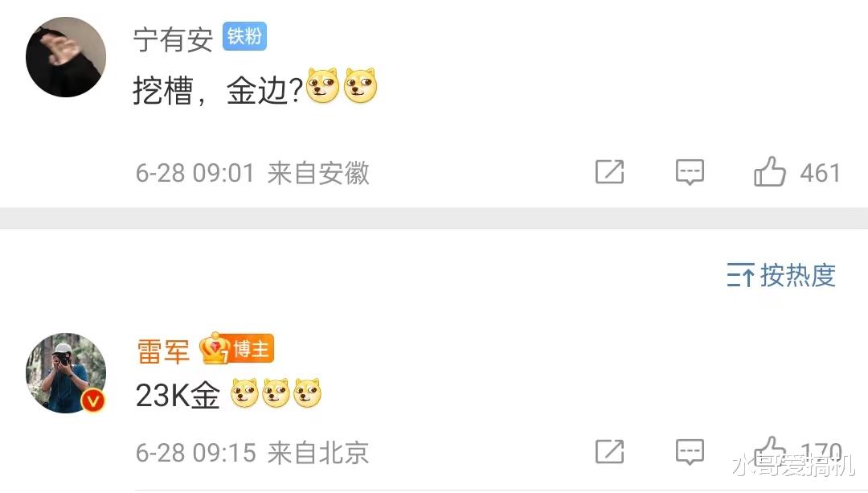View 宁有安's round avatar picture
868x493 pixels.
pos(66,57)
